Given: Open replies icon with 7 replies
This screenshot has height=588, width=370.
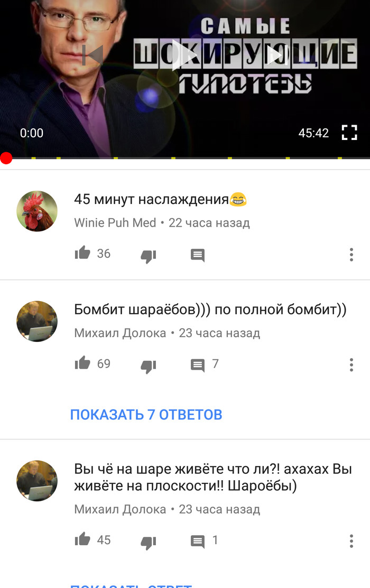Looking at the screenshot, I should (x=197, y=365).
